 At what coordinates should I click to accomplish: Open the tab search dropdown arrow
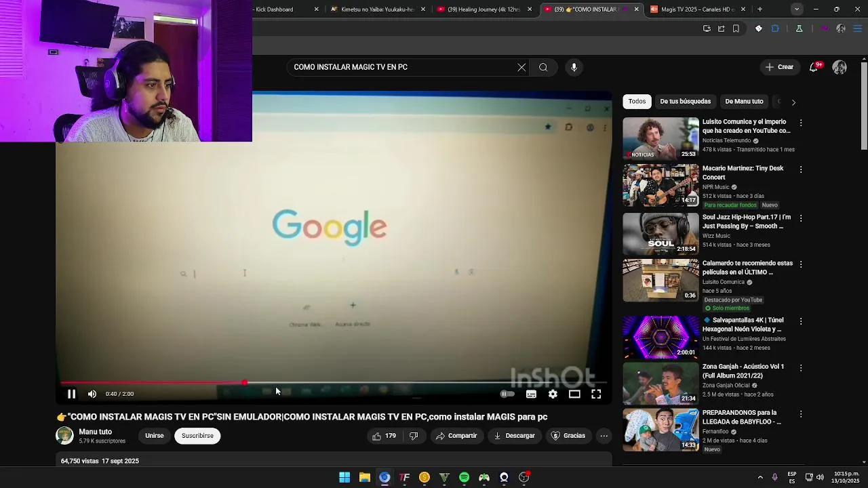[797, 9]
